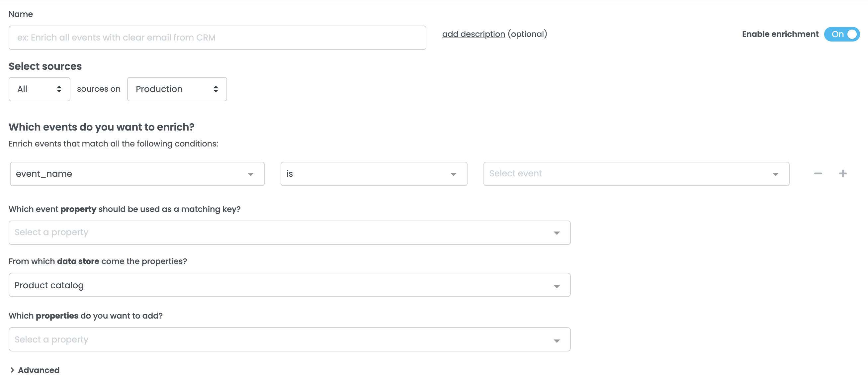The width and height of the screenshot is (868, 384).
Task: Click the up-down arrows in Production selector
Action: (x=216, y=89)
